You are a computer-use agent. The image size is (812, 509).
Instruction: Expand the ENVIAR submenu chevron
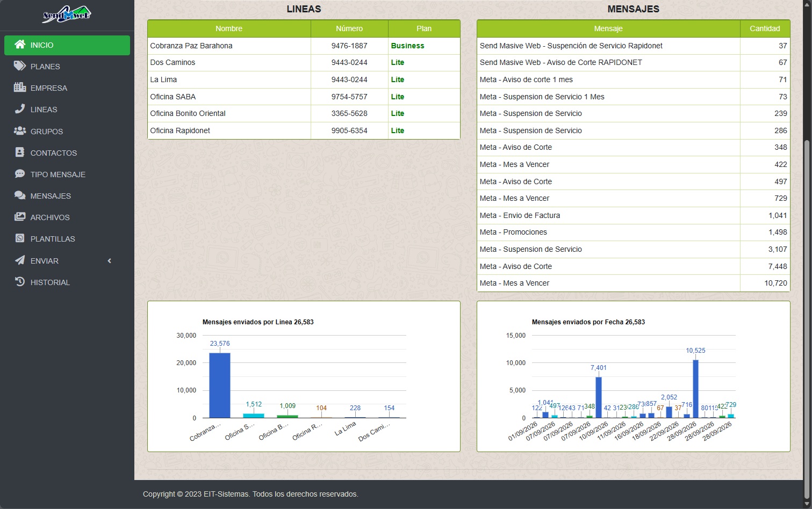click(110, 261)
